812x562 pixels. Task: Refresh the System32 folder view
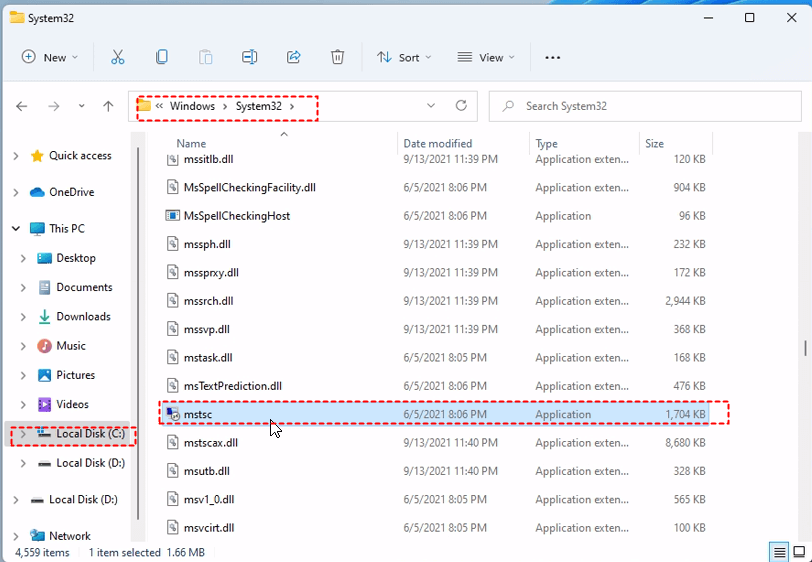[461, 106]
